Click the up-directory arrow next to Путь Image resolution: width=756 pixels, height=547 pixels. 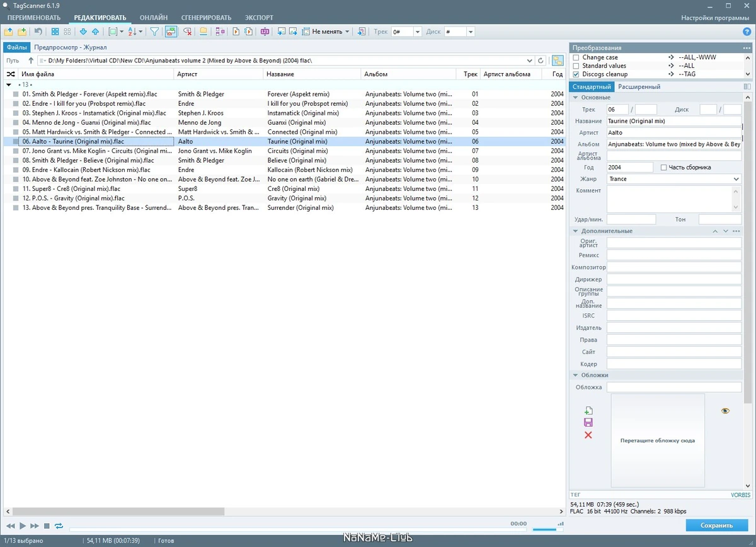click(x=31, y=60)
